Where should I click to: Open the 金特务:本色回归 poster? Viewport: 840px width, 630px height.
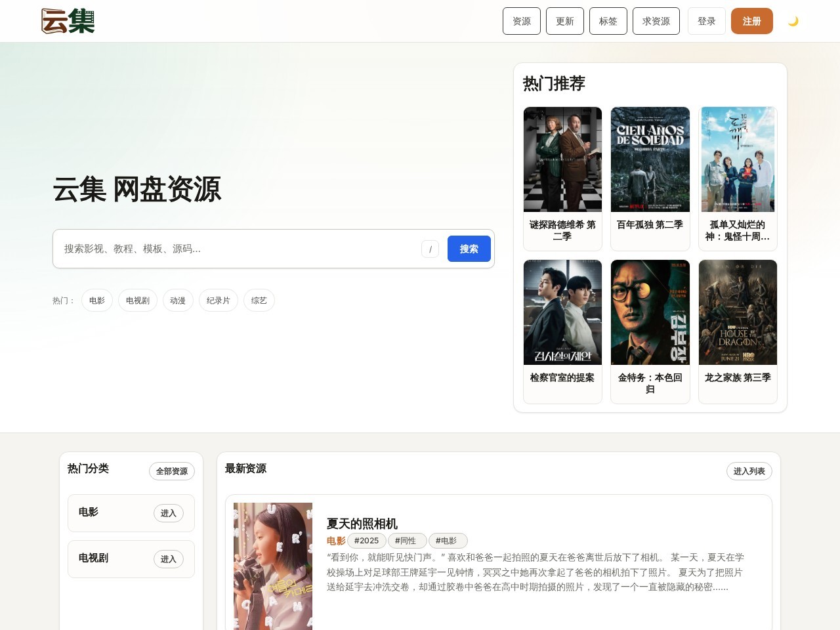(650, 312)
